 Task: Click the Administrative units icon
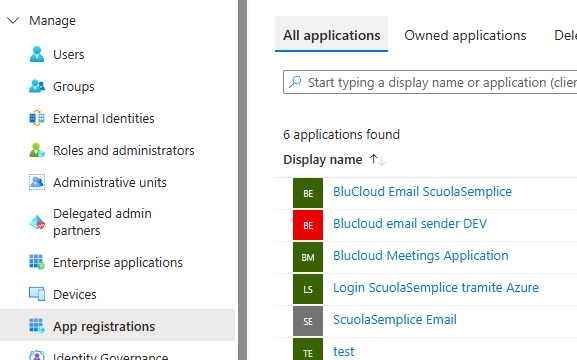[x=37, y=182]
